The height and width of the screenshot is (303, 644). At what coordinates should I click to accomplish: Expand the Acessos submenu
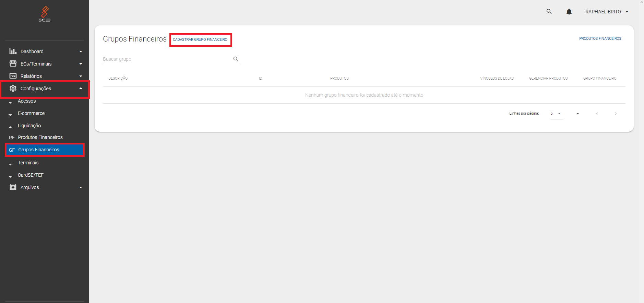[27, 101]
